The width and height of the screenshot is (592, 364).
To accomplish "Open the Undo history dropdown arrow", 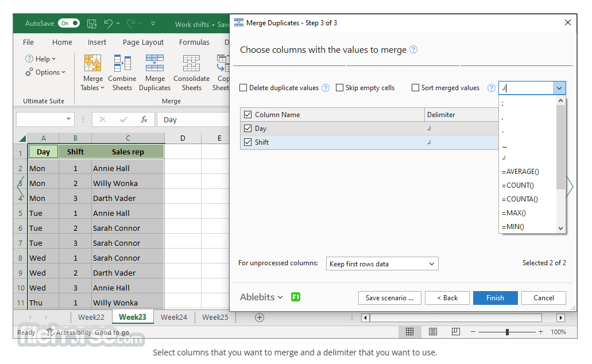I will point(118,24).
